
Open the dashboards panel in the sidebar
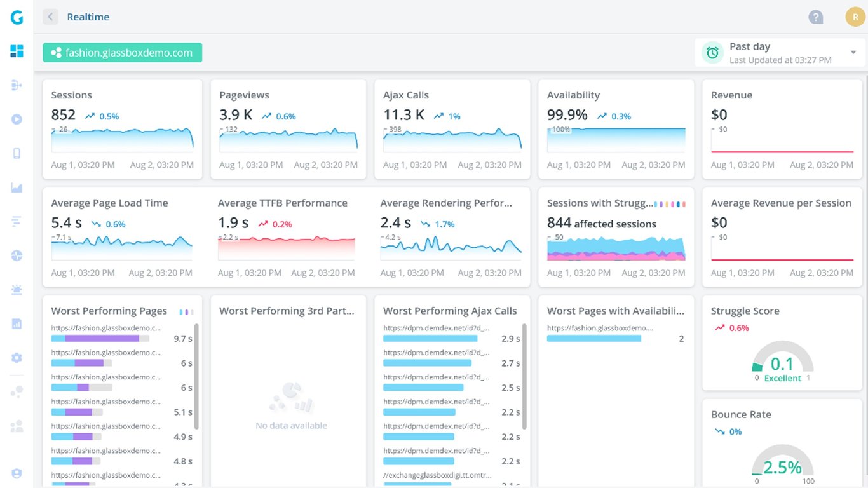point(17,50)
